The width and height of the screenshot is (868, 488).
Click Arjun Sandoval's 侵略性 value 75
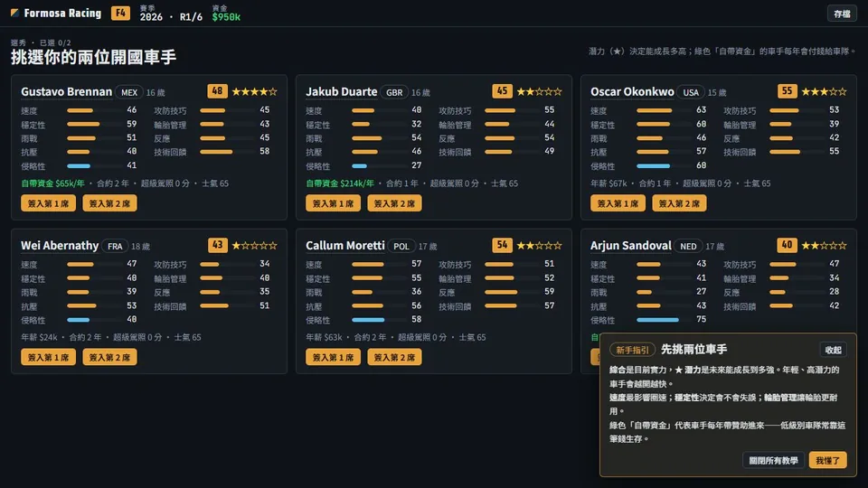click(x=702, y=319)
